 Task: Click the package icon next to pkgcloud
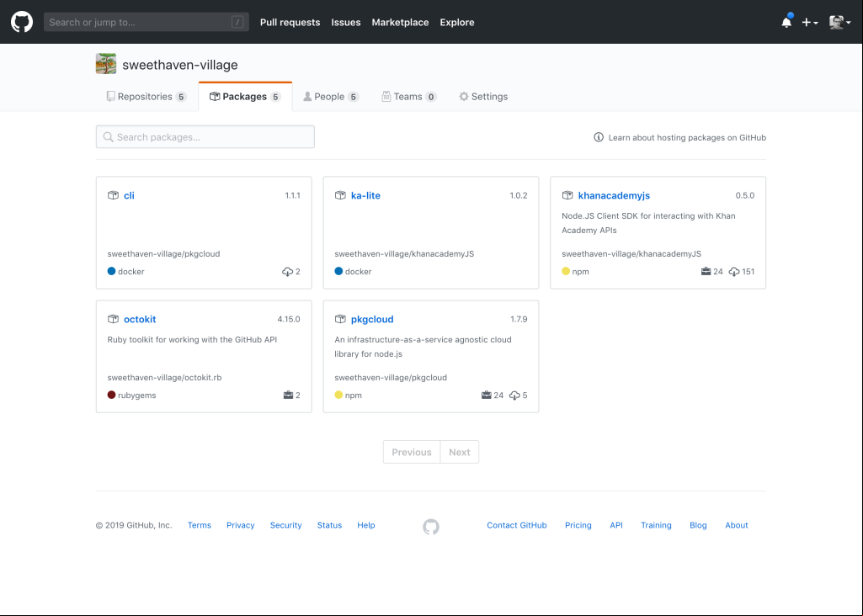(x=340, y=319)
